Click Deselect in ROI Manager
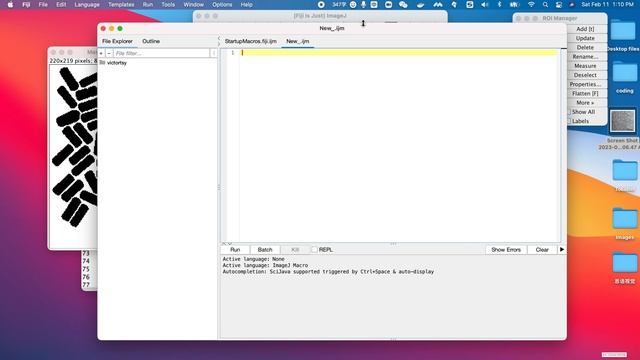The width and height of the screenshot is (640, 360). pos(585,75)
